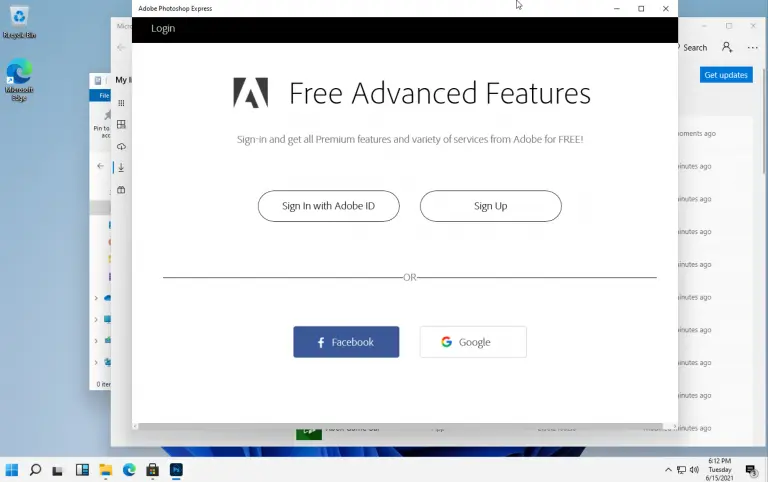This screenshot has width=768, height=482.
Task: Expand the second tree node in File Explorer
Action: coord(96,319)
